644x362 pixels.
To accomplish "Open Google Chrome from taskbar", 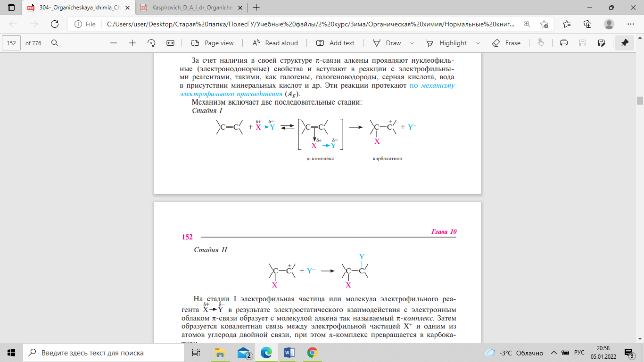I will point(312,353).
